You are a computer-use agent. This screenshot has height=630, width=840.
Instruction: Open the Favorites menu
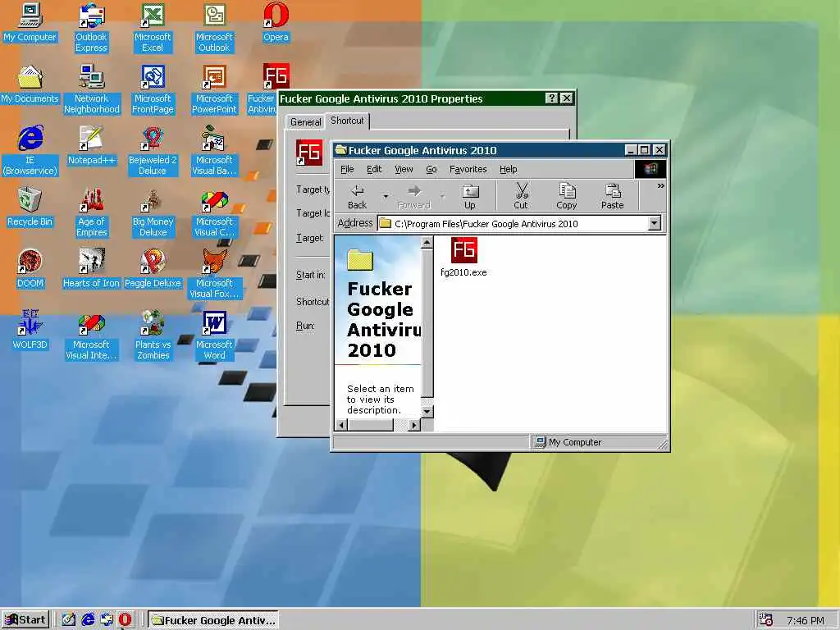(468, 169)
